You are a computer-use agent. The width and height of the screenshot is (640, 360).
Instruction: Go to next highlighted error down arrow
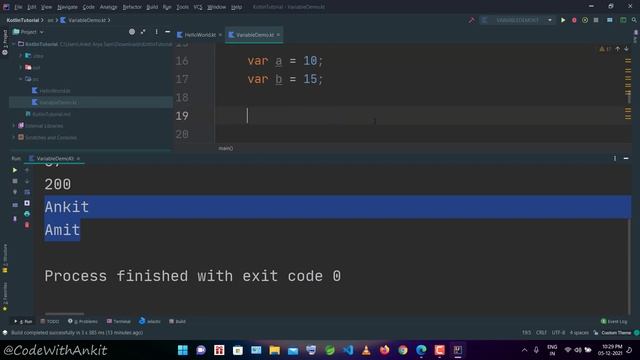(x=626, y=49)
